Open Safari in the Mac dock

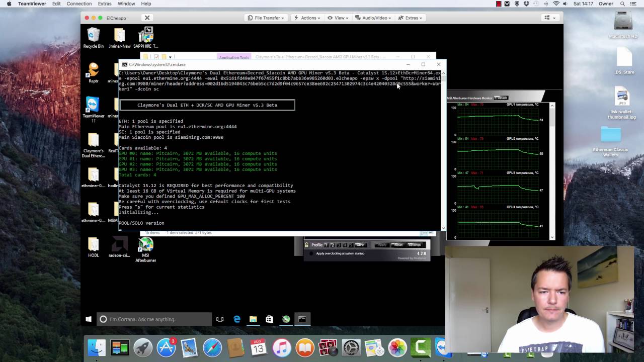[212, 347]
